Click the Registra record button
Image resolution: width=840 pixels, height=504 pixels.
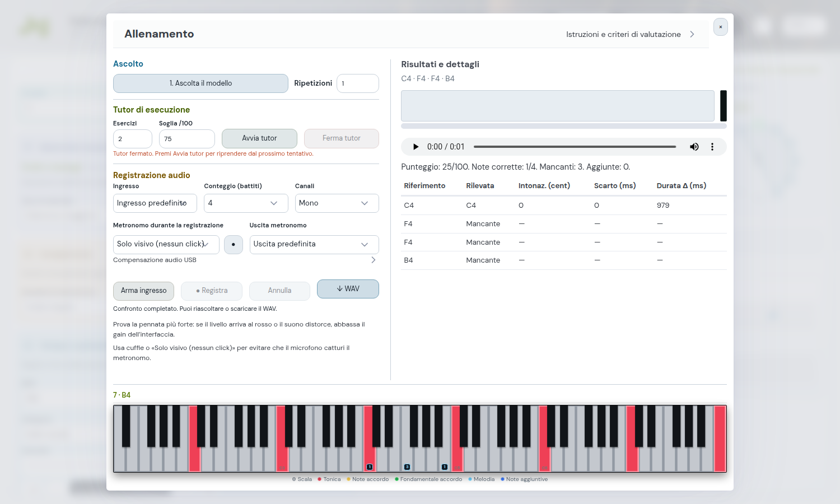coord(212,291)
